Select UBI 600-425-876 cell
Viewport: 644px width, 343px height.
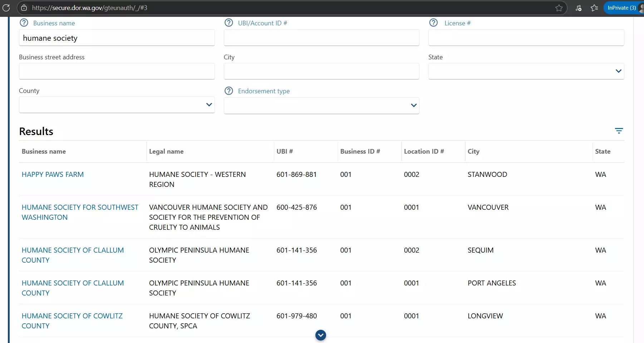[296, 207]
